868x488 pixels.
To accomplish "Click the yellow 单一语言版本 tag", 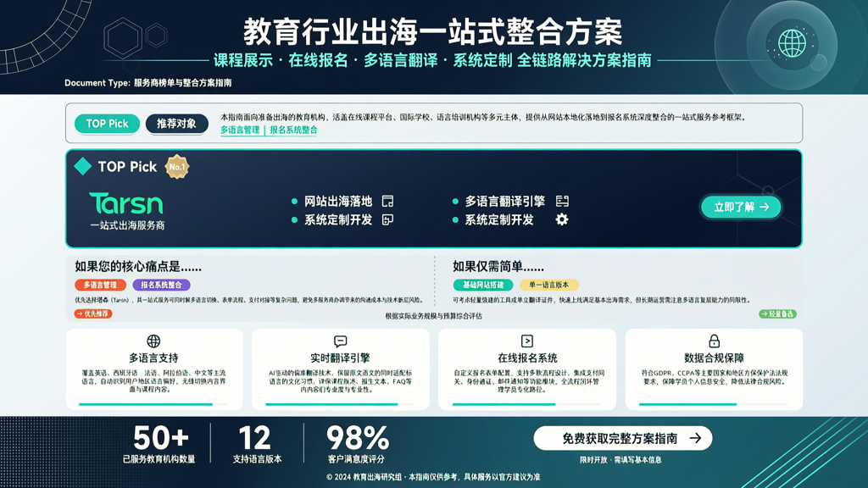I will click(548, 285).
